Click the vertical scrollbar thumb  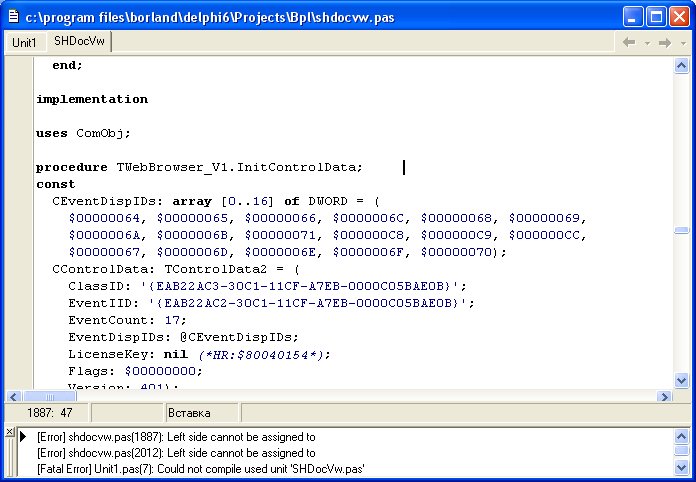tap(681, 230)
